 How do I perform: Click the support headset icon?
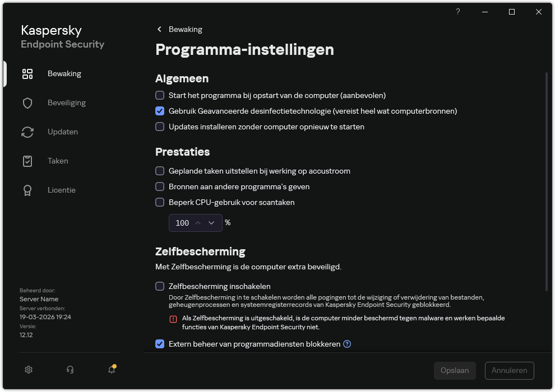tap(70, 370)
